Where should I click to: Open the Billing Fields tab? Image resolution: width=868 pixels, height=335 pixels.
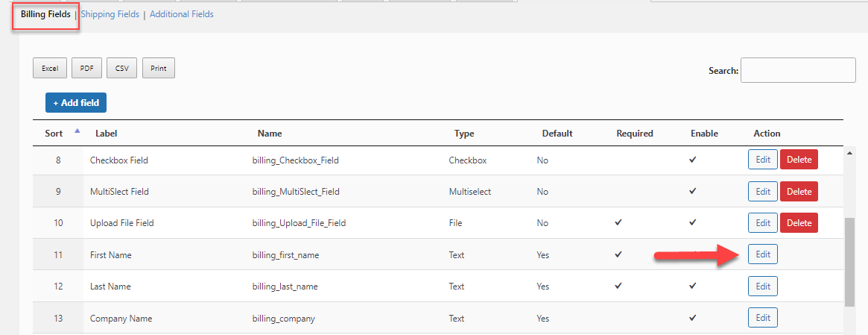pos(46,14)
